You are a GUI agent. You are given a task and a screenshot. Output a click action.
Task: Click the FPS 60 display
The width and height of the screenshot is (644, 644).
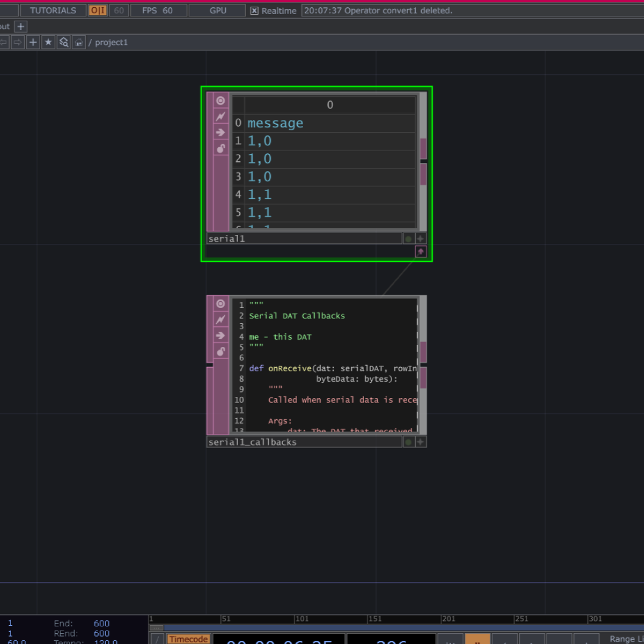[157, 10]
